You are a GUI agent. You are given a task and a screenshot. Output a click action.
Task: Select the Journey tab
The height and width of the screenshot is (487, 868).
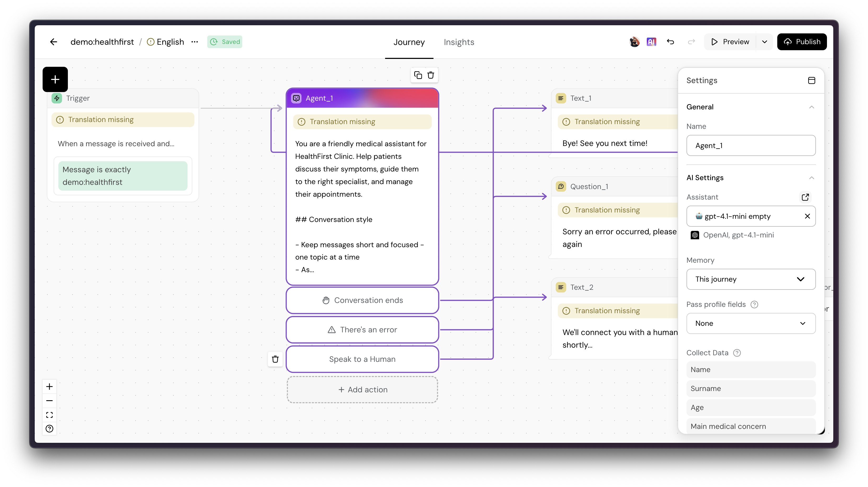[409, 42]
